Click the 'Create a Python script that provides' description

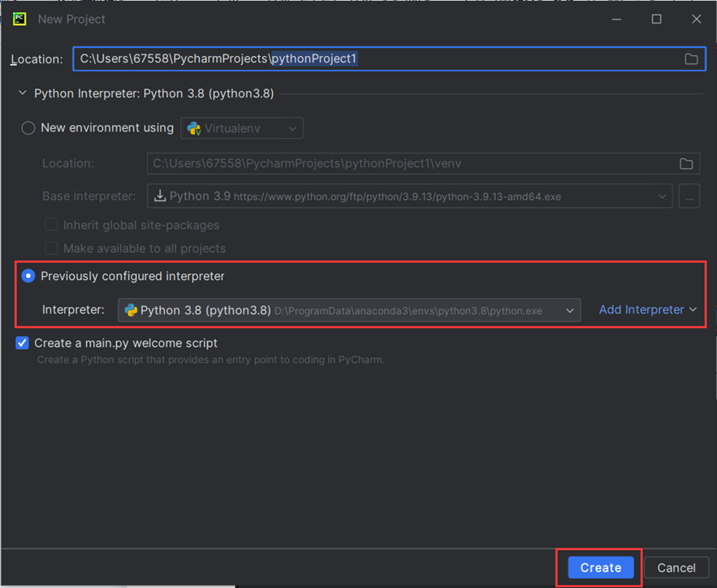tap(211, 360)
